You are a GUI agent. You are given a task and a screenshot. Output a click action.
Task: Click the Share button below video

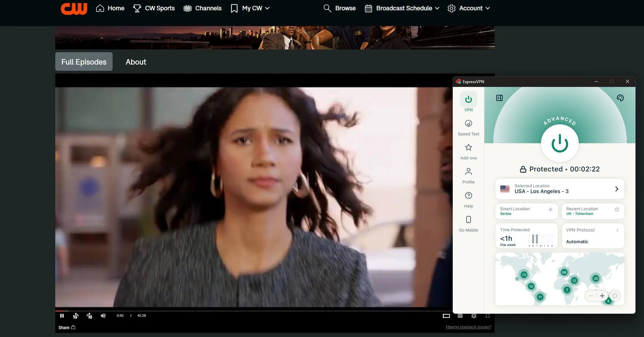(x=67, y=327)
